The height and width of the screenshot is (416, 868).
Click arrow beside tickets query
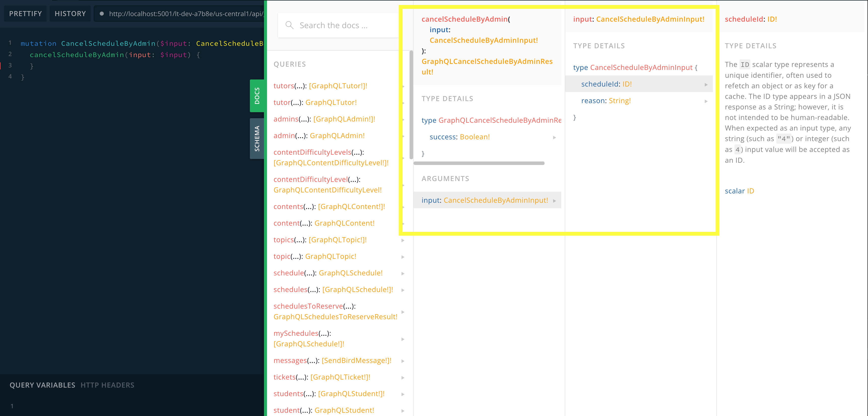(x=403, y=378)
